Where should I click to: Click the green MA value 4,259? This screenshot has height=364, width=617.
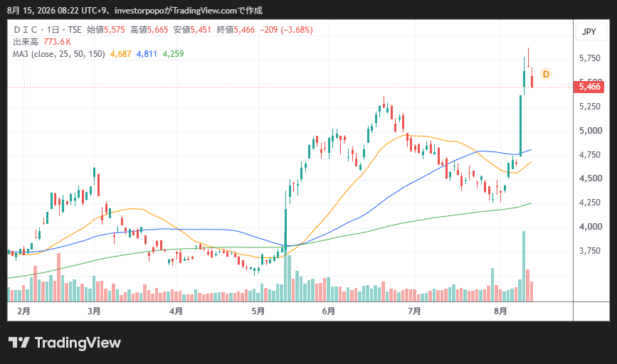173,54
